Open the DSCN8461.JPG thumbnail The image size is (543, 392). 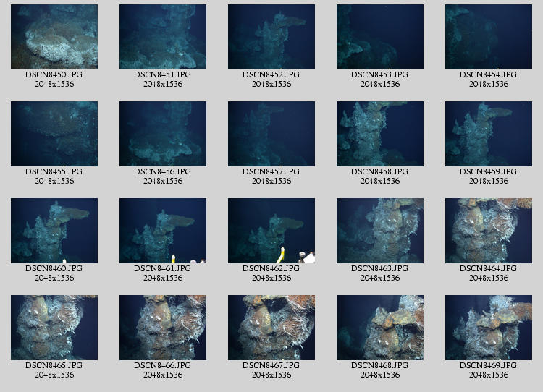tap(163, 231)
